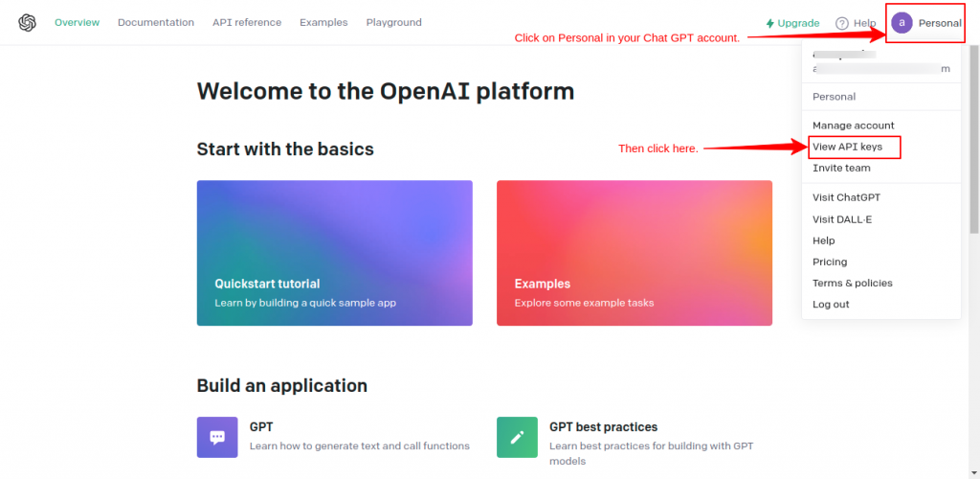Switch to the Documentation tab
This screenshot has height=479, width=980.
point(156,22)
